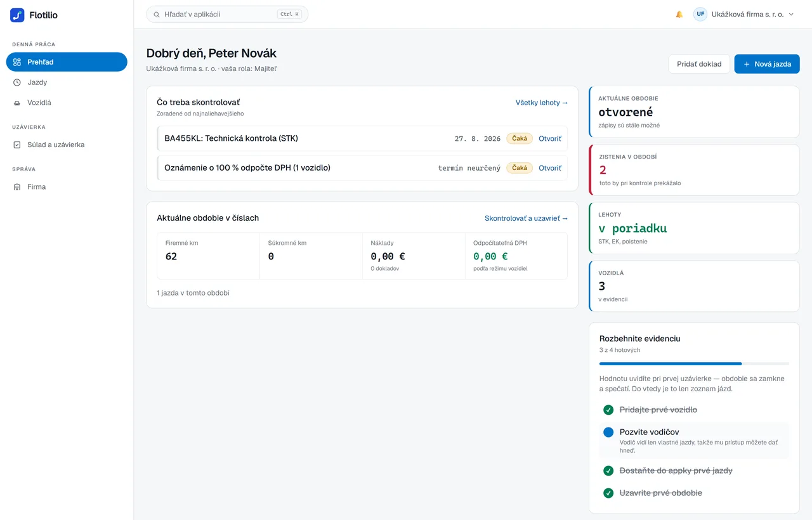Click the car icon beside Vozidlá
The image size is (812, 520).
pos(17,103)
